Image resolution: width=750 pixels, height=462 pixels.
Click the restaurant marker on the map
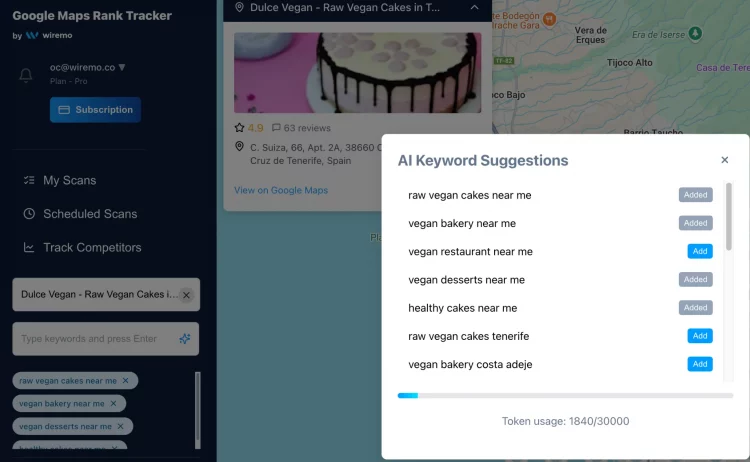[550, 19]
